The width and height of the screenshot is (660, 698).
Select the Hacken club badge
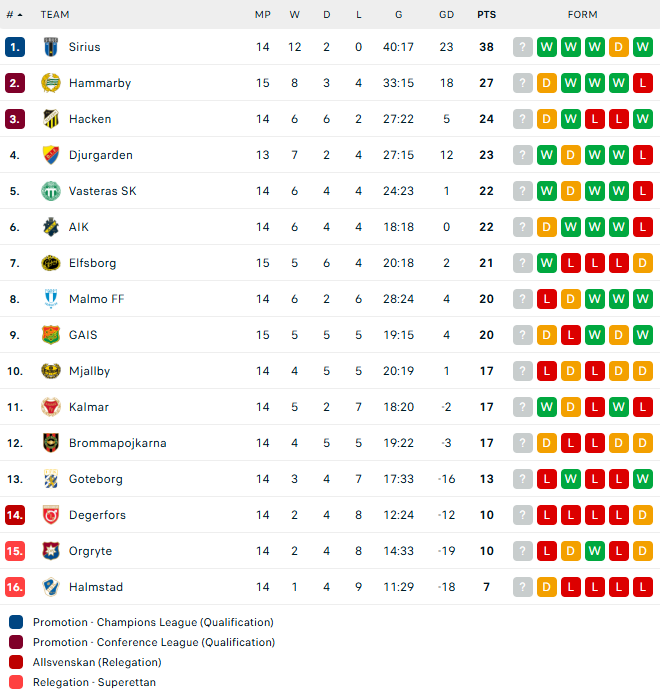51,119
